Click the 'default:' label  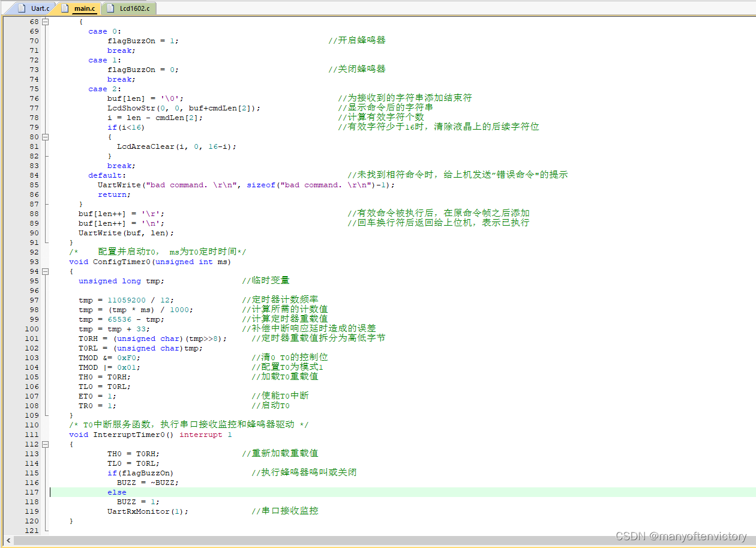[107, 175]
